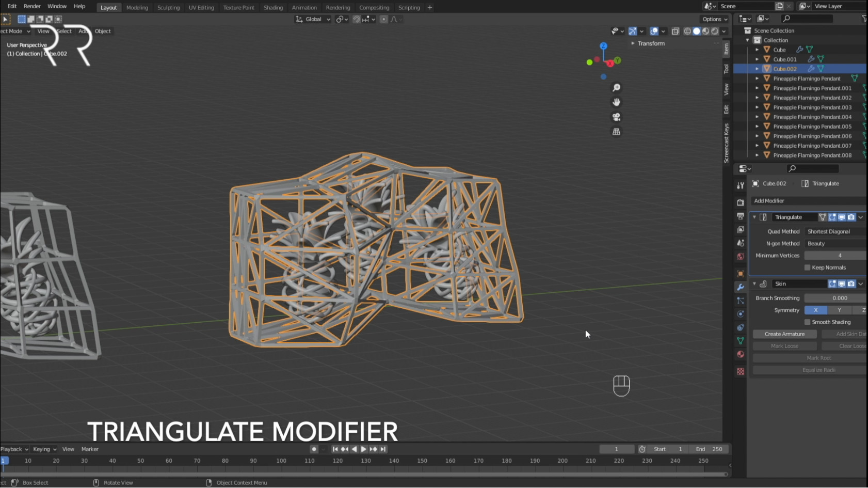Open the N-gon Method dropdown

(835, 244)
